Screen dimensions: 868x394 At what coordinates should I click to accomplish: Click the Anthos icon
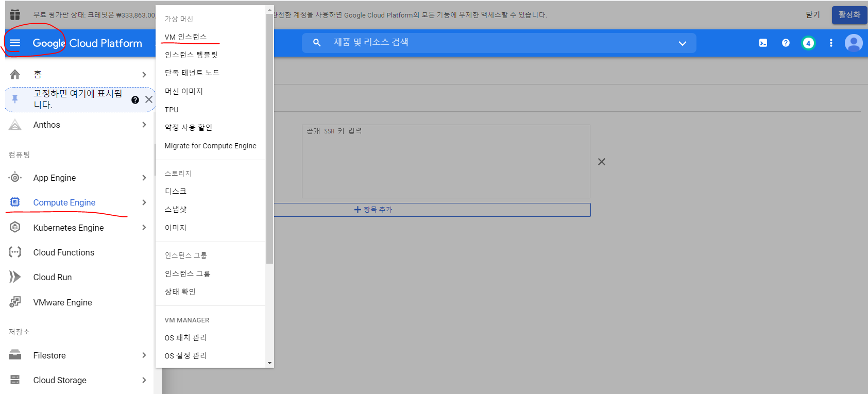tap(15, 125)
